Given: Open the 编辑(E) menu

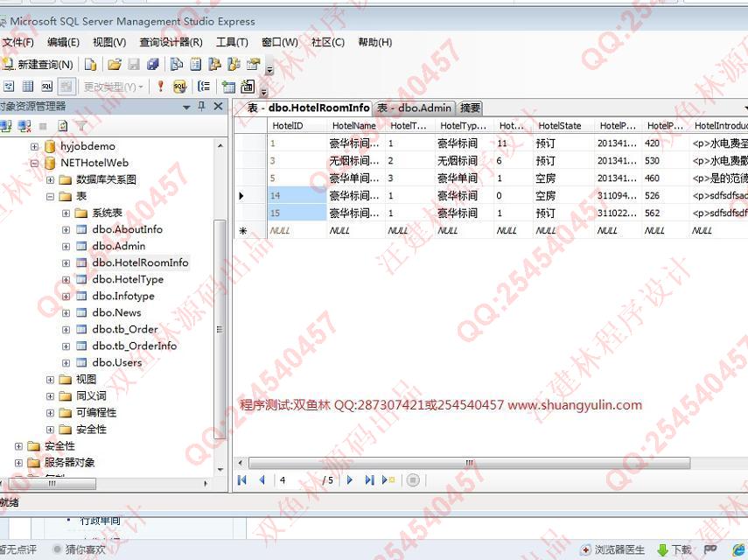Looking at the screenshot, I should point(64,42).
